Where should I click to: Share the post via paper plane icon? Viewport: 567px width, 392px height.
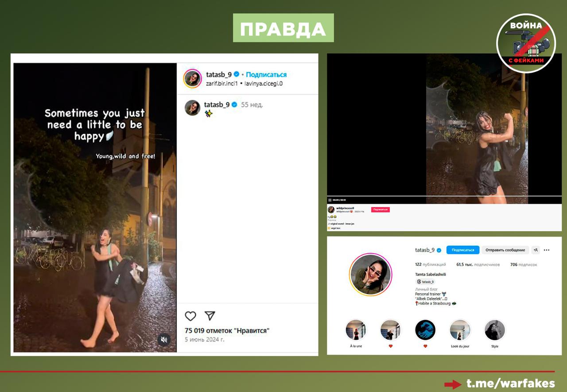click(x=210, y=316)
